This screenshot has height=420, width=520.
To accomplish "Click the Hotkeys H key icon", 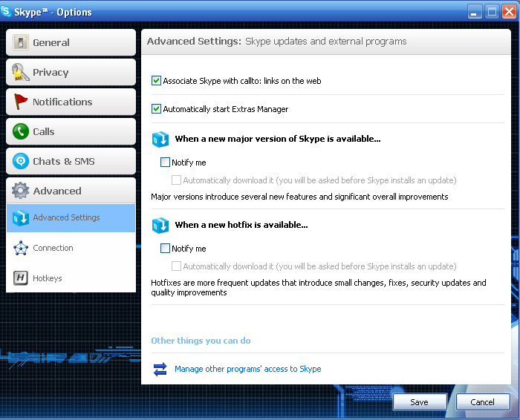I will [x=21, y=278].
